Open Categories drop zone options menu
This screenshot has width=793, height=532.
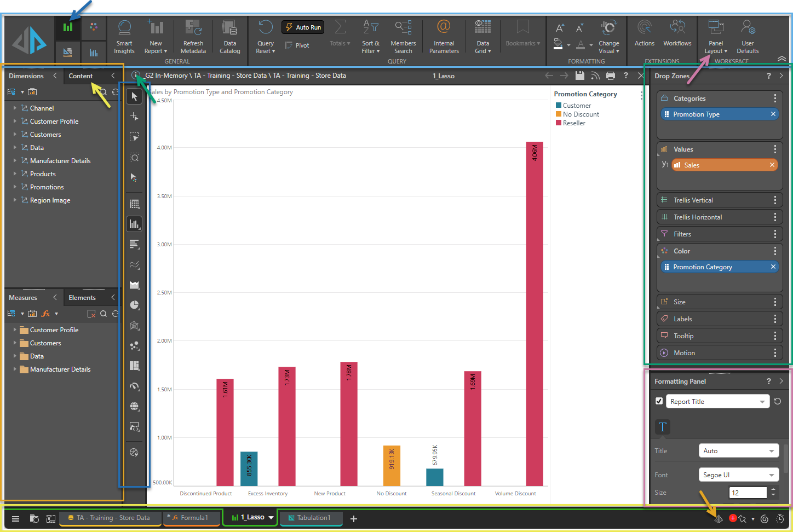[775, 98]
